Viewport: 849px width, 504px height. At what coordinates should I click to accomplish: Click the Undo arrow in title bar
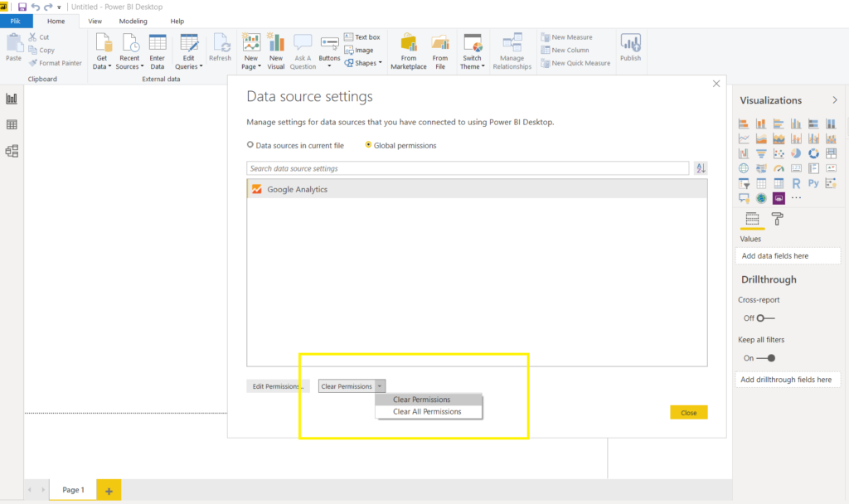pyautogui.click(x=35, y=7)
